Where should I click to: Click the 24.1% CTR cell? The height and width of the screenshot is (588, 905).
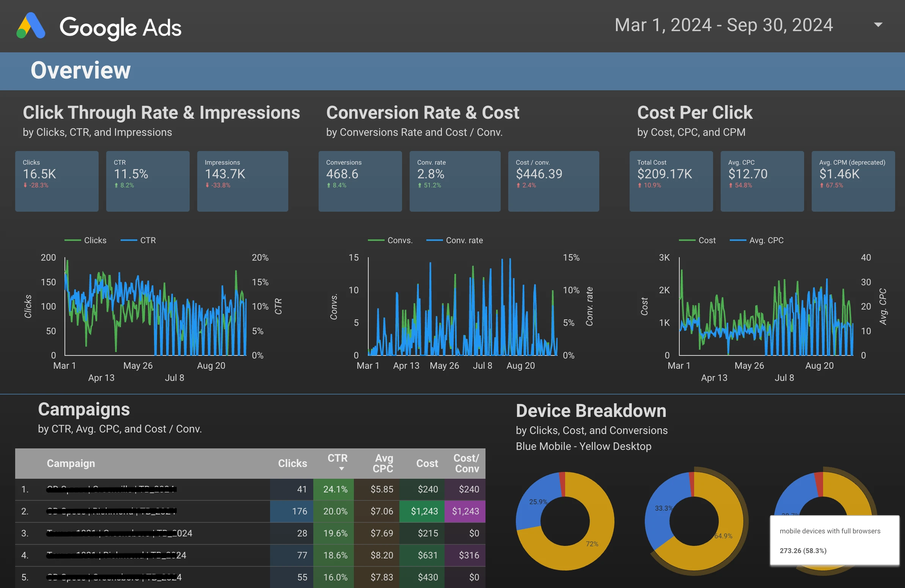pyautogui.click(x=333, y=489)
